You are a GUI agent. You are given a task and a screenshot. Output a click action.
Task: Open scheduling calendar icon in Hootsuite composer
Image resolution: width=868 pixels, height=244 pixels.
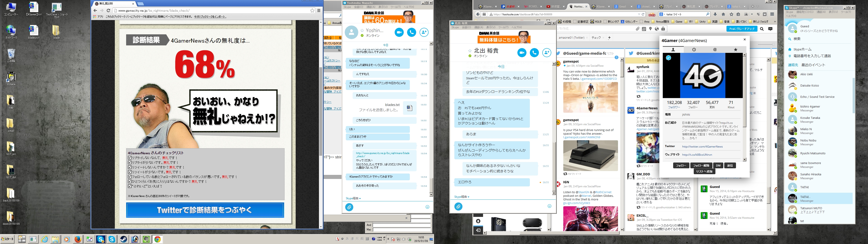(644, 29)
